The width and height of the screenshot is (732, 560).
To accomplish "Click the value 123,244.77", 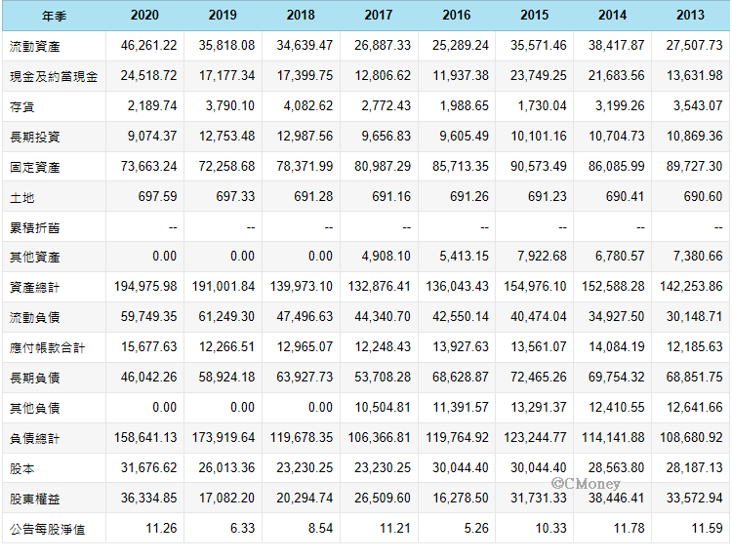I will pyautogui.click(x=536, y=438).
